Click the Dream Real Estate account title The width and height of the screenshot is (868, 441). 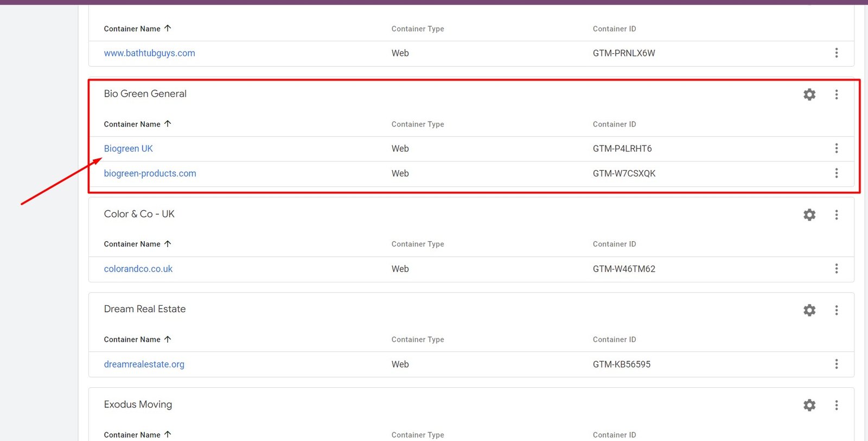click(144, 309)
